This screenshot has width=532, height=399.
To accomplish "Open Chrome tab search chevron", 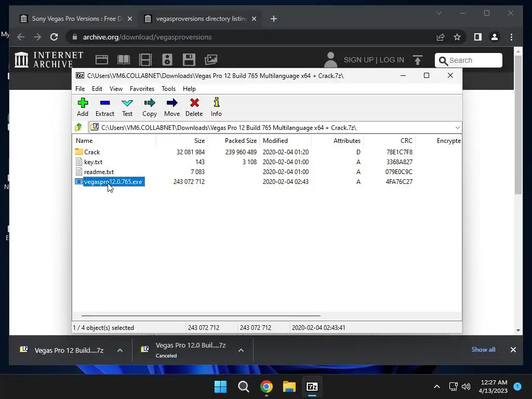I will pos(438,13).
